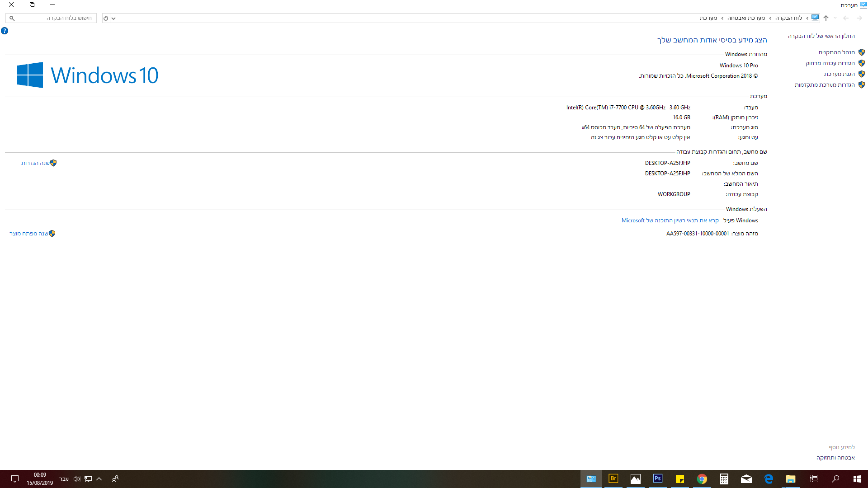Expand the hidden system tray icons chevron

(99, 479)
